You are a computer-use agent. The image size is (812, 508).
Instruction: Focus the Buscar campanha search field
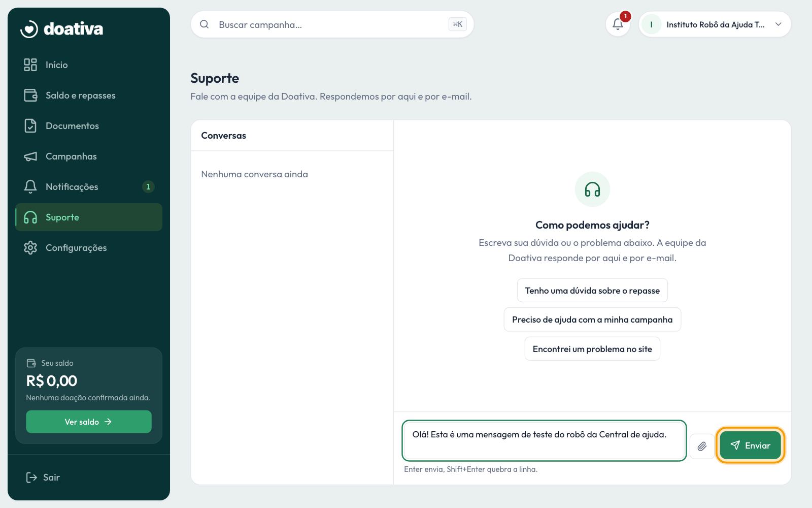click(332, 24)
